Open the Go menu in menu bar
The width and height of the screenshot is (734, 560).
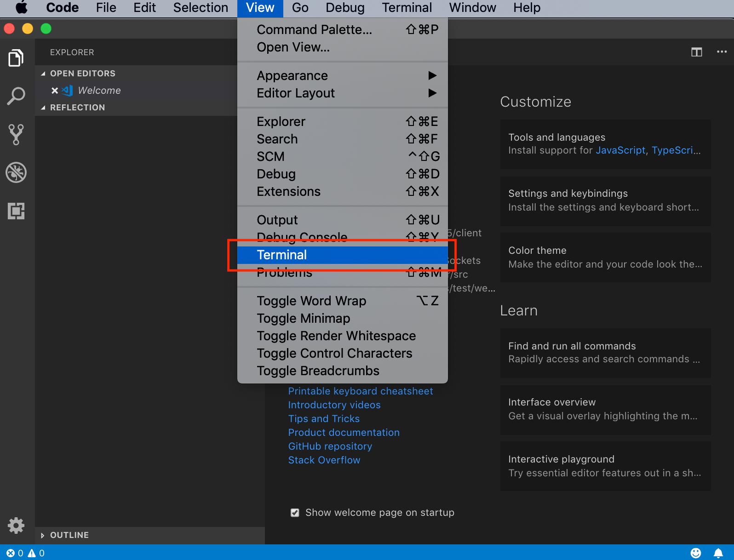pyautogui.click(x=300, y=8)
